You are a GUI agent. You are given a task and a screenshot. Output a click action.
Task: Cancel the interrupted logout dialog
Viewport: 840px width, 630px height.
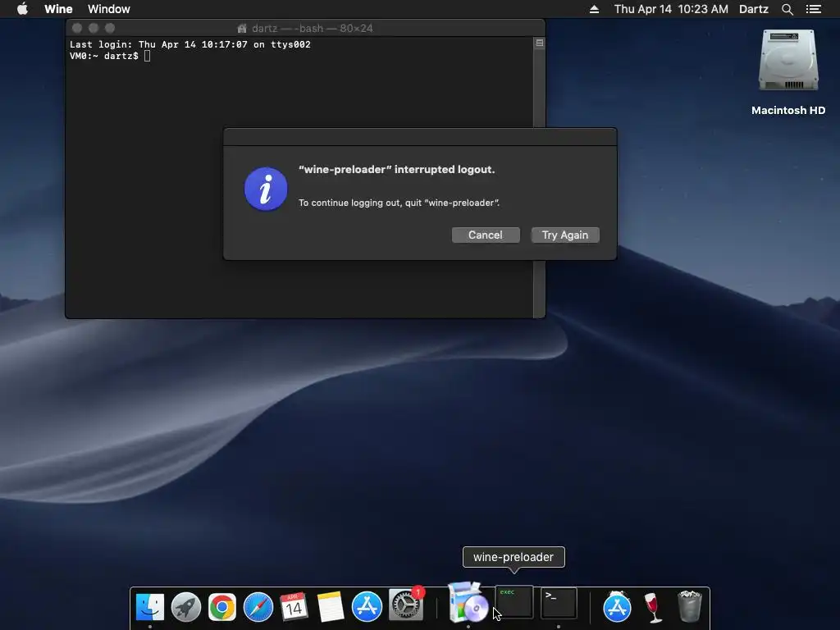click(x=486, y=235)
